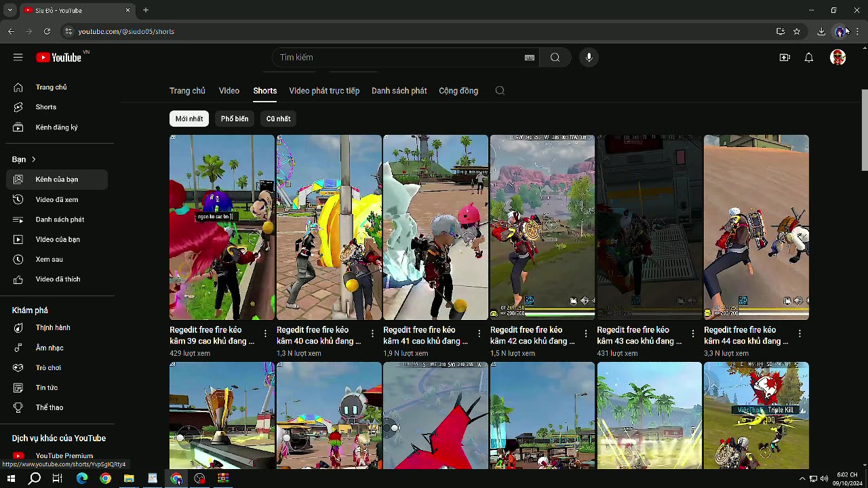Open YouTube Premium link

tap(57, 456)
